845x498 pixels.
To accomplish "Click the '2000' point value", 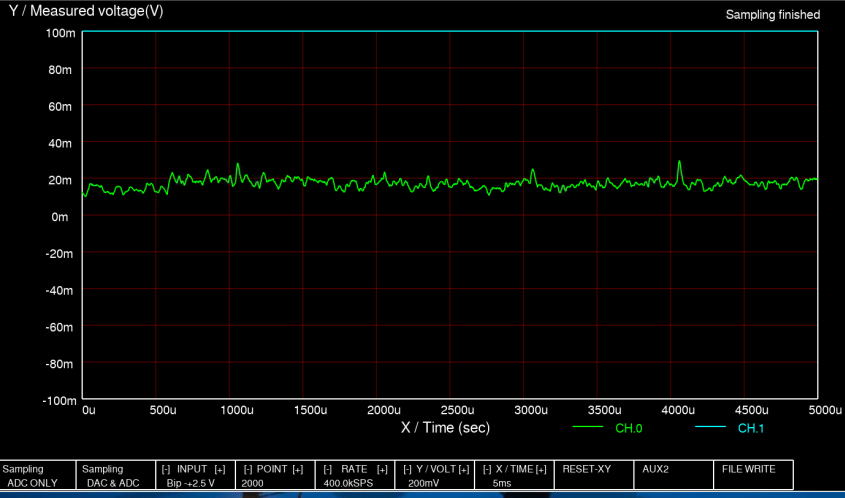I will (x=253, y=483).
